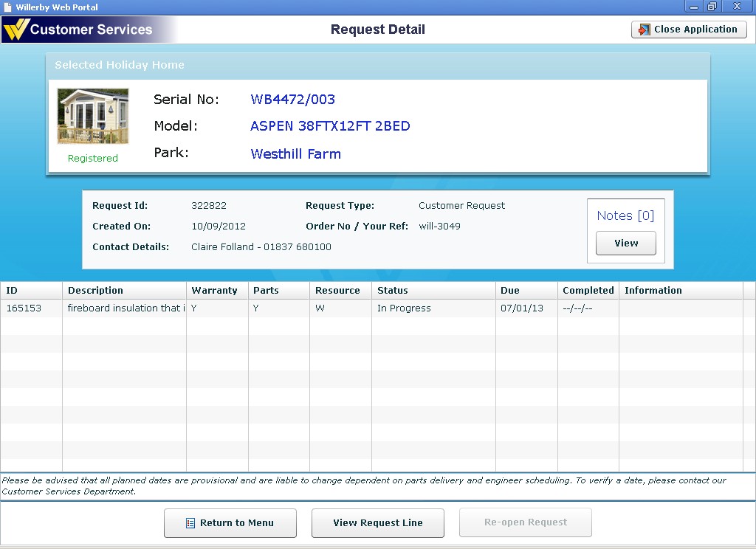
Task: Click the Information column header
Action: pyautogui.click(x=679, y=291)
